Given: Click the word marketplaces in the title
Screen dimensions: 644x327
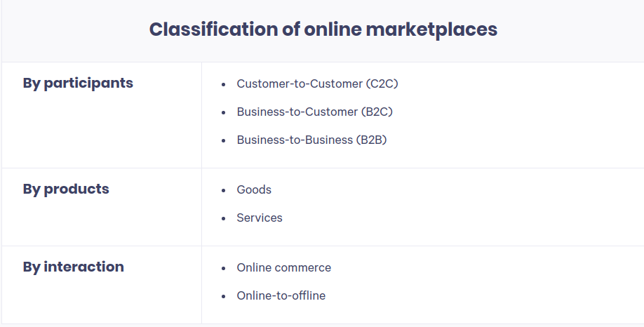Looking at the screenshot, I should click(431, 30).
